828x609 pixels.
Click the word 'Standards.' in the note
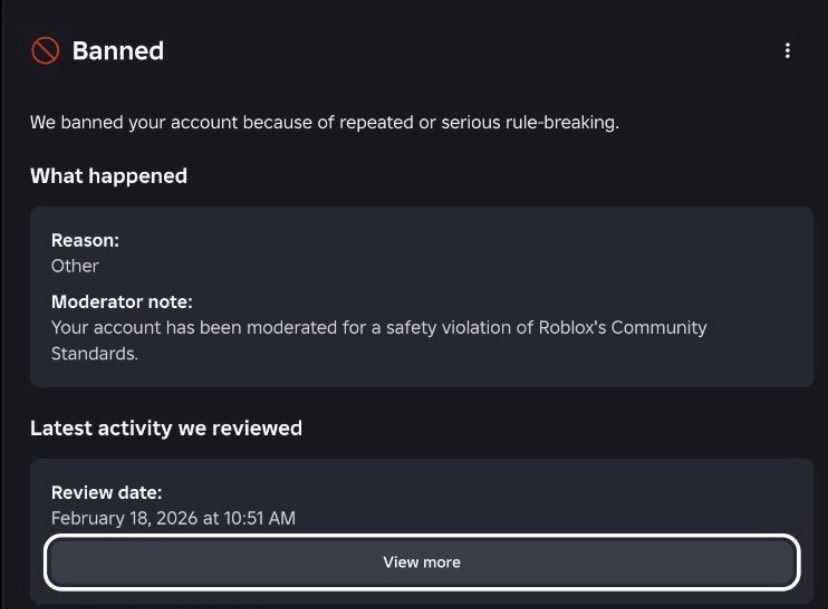click(x=94, y=353)
